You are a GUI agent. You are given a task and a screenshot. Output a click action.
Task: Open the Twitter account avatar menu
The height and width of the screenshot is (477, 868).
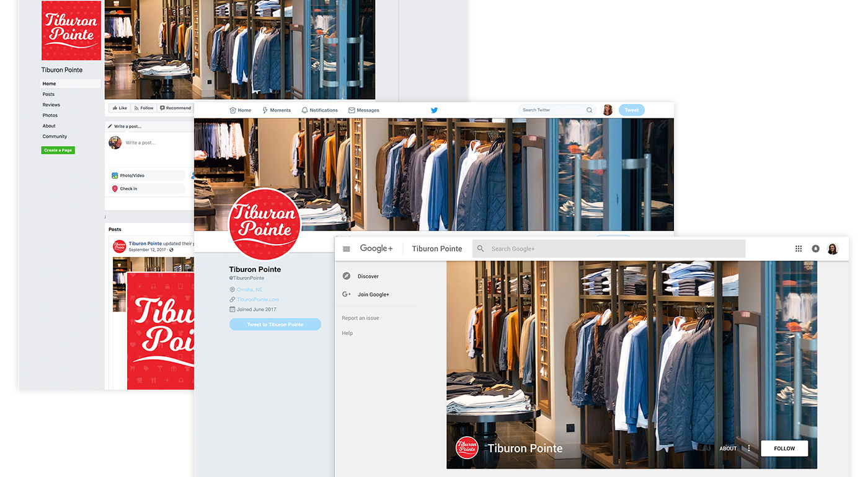(x=608, y=110)
